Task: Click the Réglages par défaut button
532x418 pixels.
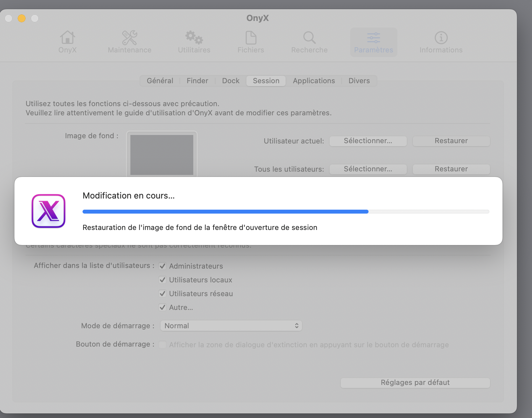Action: click(x=415, y=383)
